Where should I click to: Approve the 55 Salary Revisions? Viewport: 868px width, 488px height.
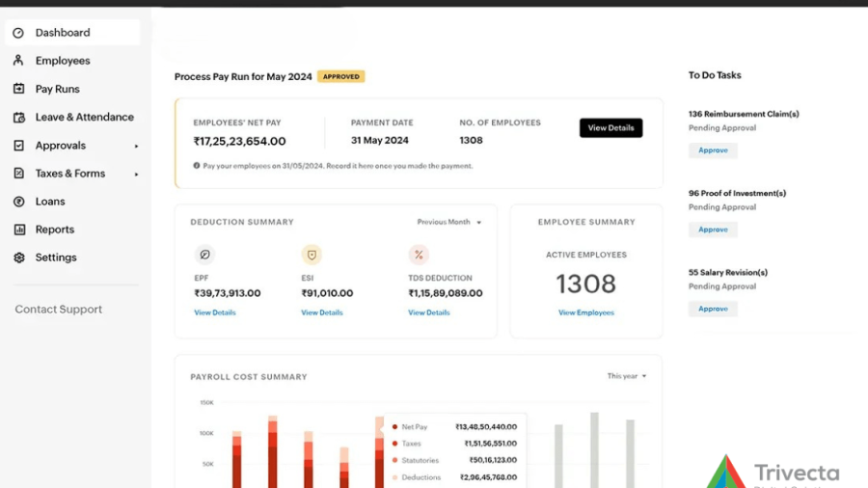(713, 309)
